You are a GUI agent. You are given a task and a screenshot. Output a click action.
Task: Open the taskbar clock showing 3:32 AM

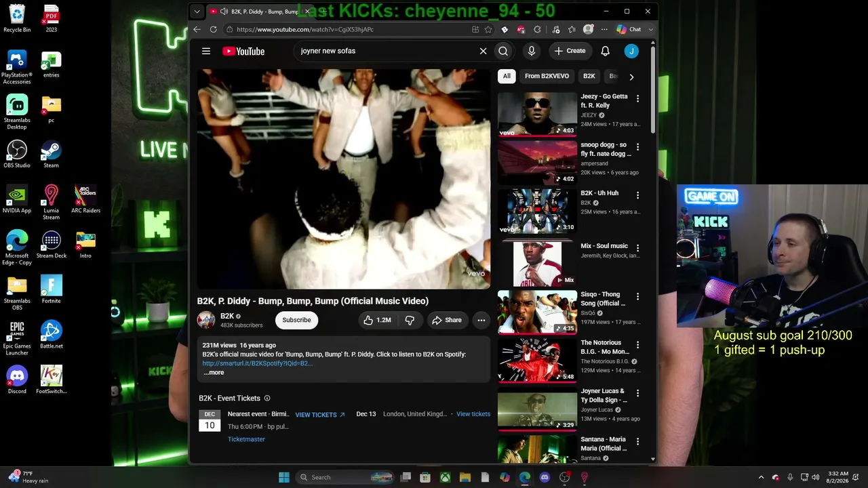(x=838, y=477)
